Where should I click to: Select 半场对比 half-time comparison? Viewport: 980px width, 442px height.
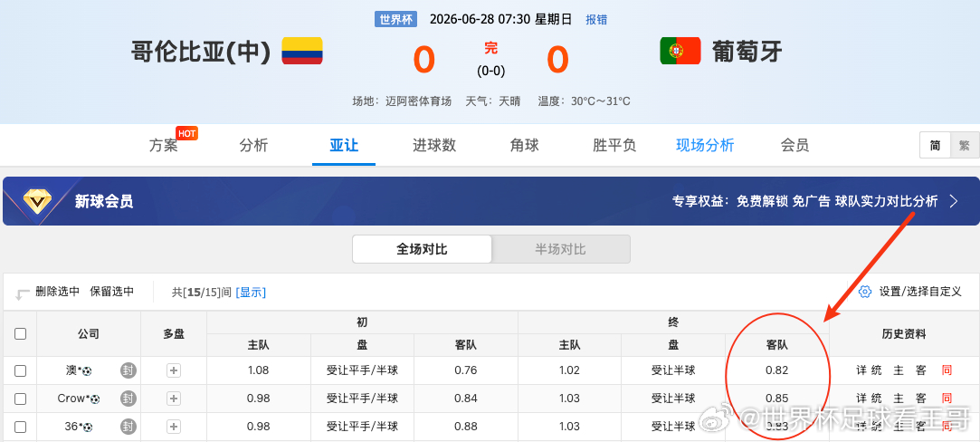point(561,249)
